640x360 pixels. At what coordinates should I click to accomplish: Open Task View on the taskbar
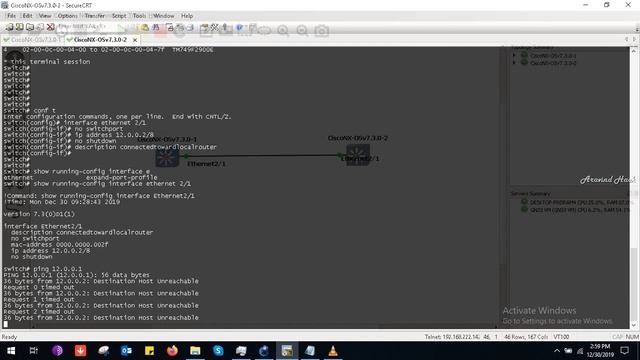click(34, 351)
